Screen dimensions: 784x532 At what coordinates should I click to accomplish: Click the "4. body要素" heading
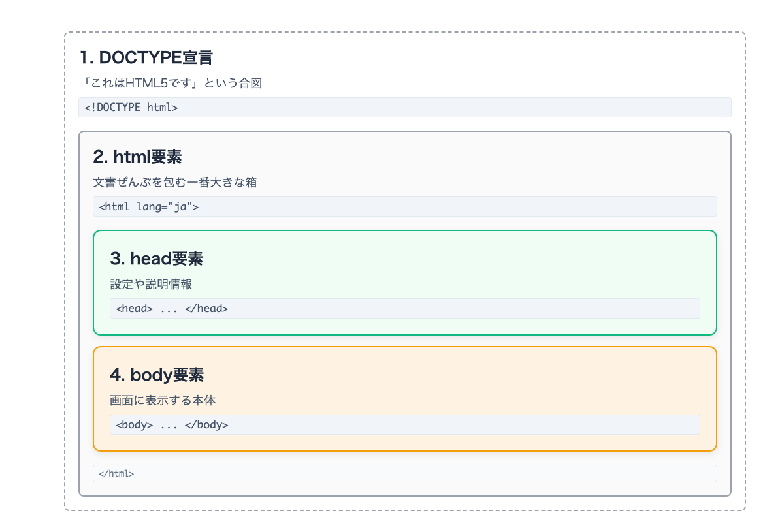(157, 375)
